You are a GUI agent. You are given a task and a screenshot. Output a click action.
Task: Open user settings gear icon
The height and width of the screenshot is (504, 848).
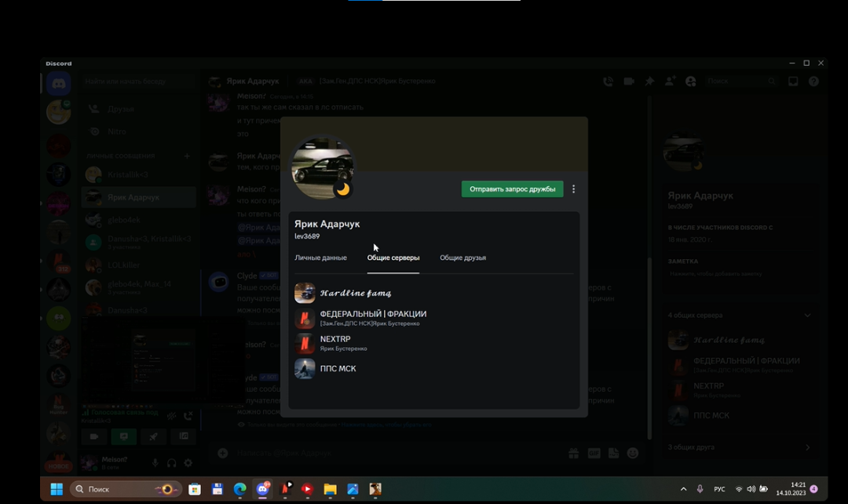(x=188, y=463)
